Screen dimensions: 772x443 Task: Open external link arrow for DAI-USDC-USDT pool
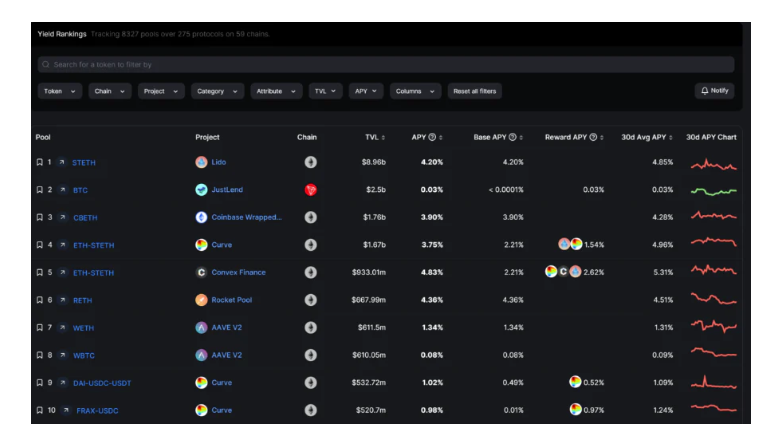pos(63,382)
